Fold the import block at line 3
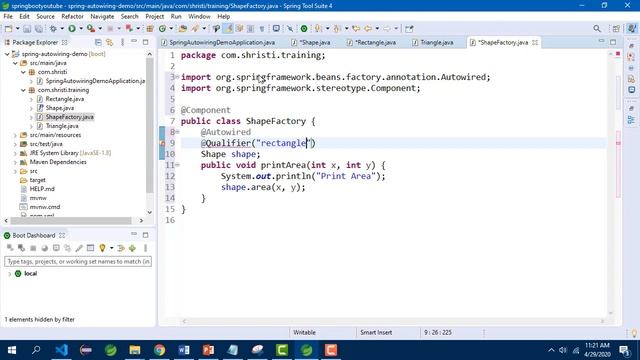This screenshot has height=360, width=640. coord(178,77)
